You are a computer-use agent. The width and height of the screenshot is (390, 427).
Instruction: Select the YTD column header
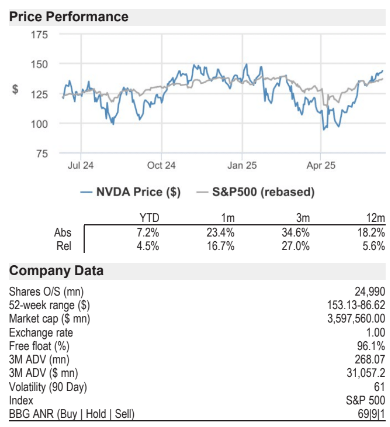(149, 218)
